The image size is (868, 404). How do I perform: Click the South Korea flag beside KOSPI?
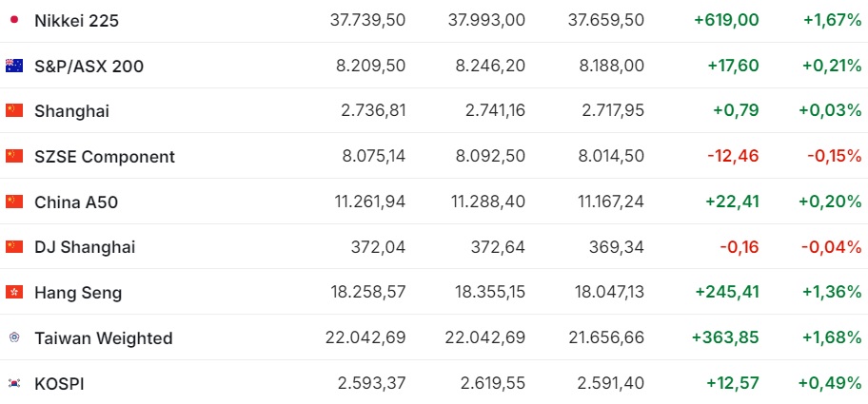[x=14, y=383]
